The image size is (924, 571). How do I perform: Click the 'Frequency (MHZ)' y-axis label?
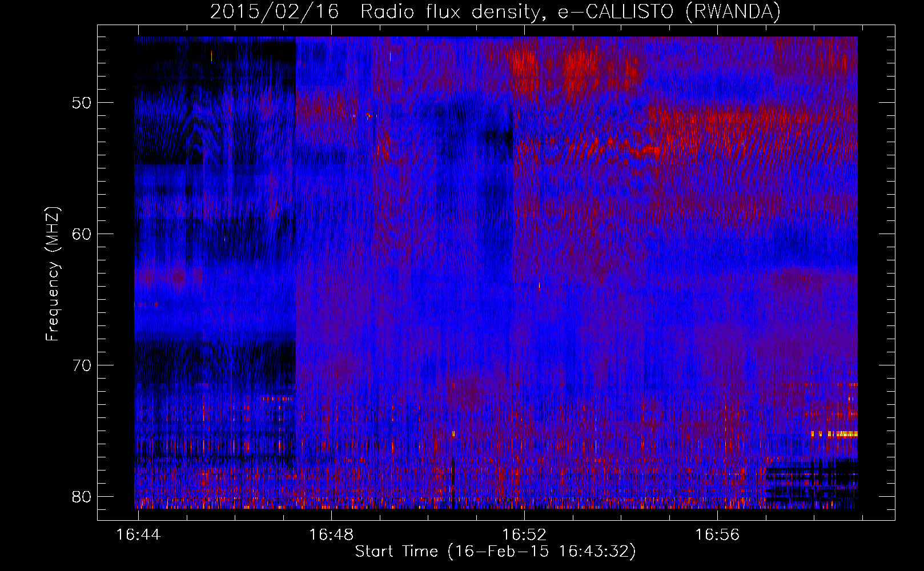(x=53, y=274)
